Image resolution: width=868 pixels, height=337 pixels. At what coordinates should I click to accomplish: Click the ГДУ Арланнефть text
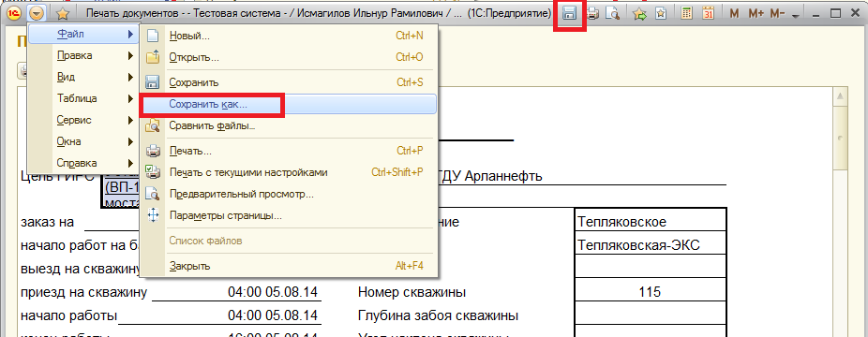coord(490,176)
